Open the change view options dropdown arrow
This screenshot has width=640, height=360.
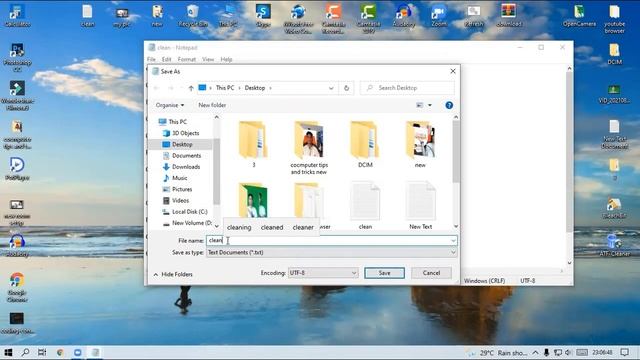(429, 105)
